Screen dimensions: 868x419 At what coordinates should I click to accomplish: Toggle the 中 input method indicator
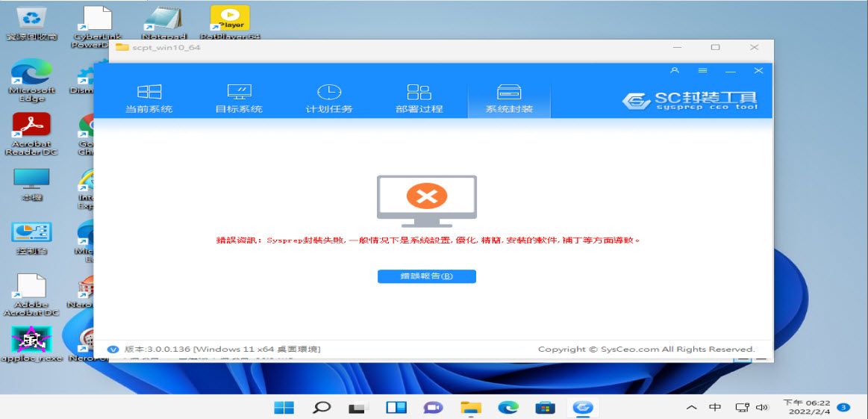click(x=715, y=408)
